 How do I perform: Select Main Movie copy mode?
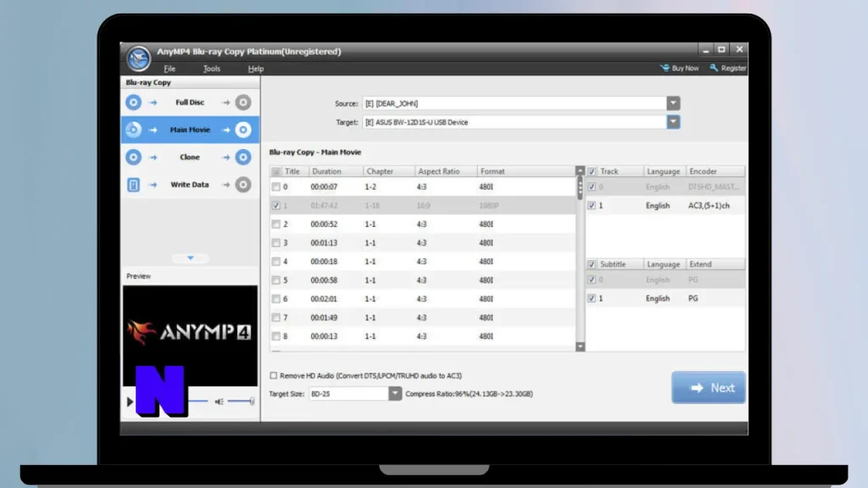pos(190,130)
